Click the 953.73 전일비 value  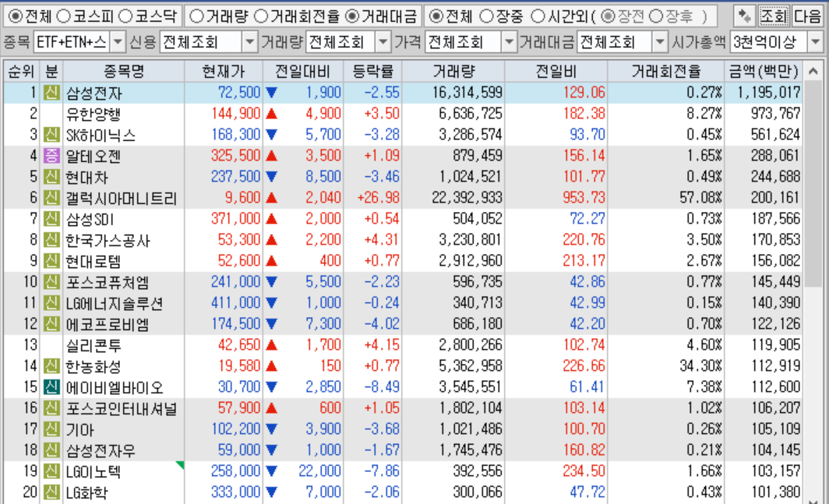[x=584, y=198]
